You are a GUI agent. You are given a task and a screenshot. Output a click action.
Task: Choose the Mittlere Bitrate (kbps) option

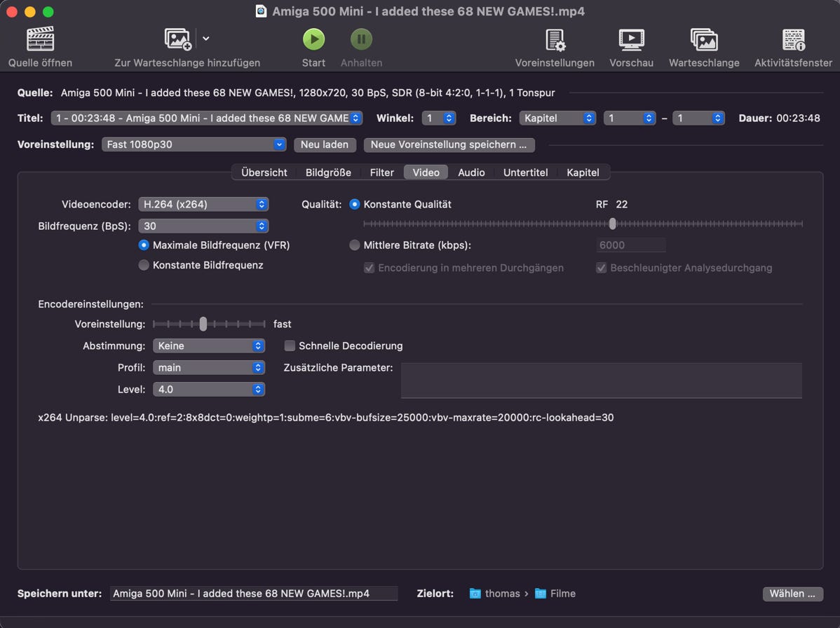pyautogui.click(x=355, y=245)
